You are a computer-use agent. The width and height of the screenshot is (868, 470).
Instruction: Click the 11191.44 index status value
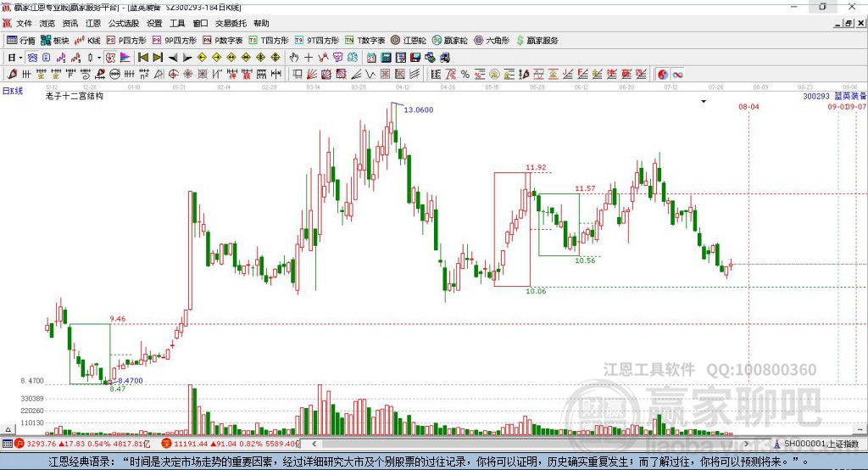(190, 444)
